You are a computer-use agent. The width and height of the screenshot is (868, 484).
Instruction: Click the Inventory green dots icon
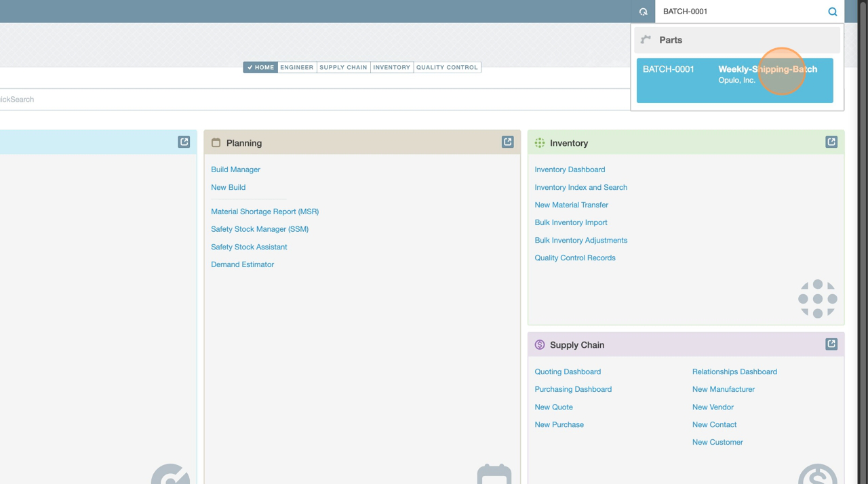click(540, 143)
